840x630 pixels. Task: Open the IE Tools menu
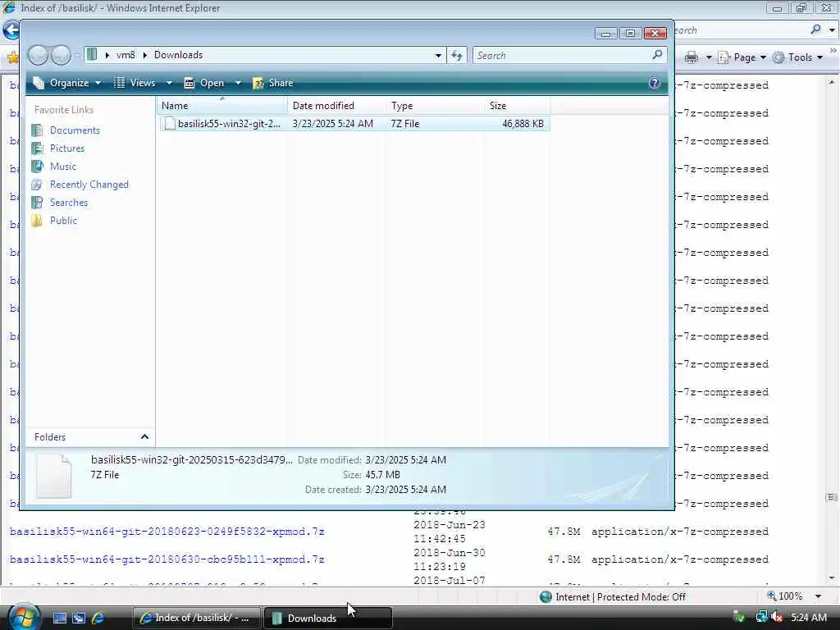coord(797,57)
